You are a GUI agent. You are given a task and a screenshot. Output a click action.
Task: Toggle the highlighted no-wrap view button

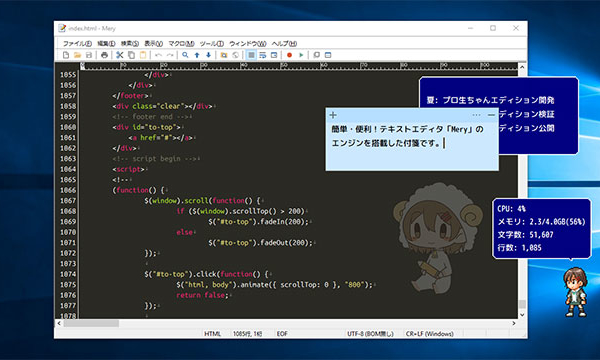pos(251,55)
